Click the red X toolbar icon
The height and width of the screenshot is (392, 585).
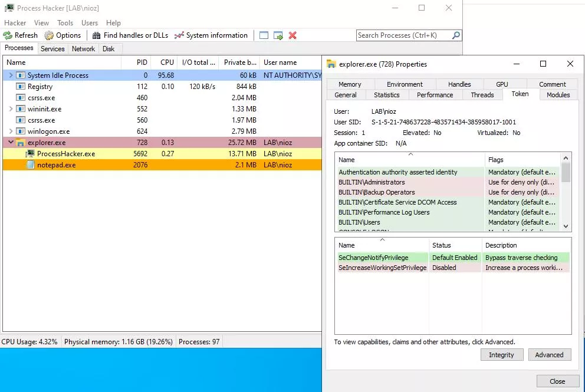click(x=292, y=35)
